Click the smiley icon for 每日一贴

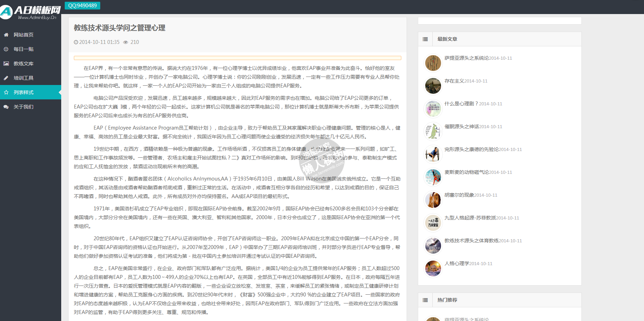[6, 49]
